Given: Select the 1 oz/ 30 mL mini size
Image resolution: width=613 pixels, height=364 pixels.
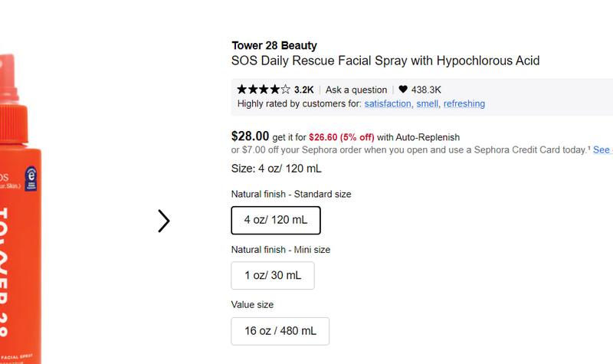Looking at the screenshot, I should click(x=273, y=275).
